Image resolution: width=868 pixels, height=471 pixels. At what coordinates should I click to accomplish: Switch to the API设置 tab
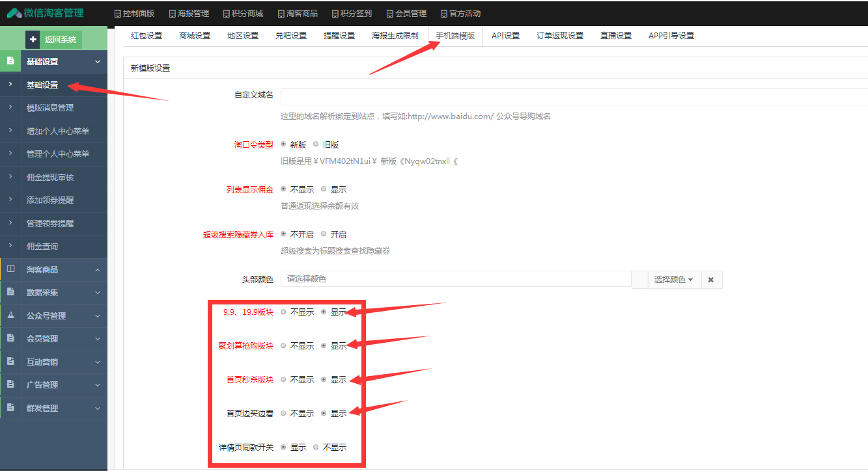pos(505,36)
